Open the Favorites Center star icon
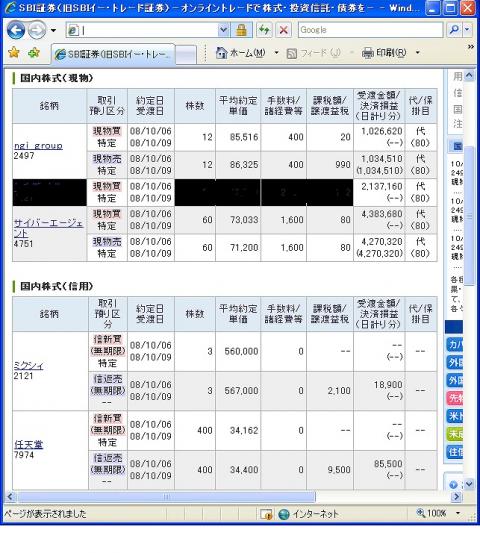The width and height of the screenshot is (480, 553). [x=14, y=53]
